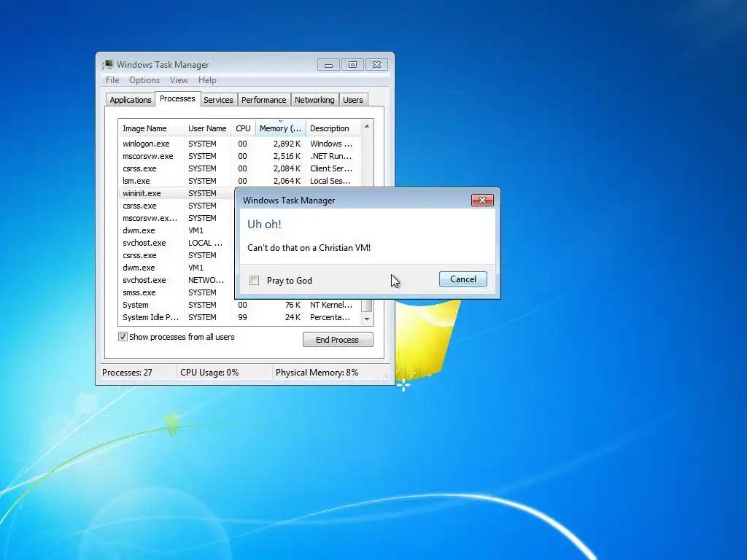Click the Uh oh! heading in the dialog
747x560 pixels.
[x=264, y=225]
